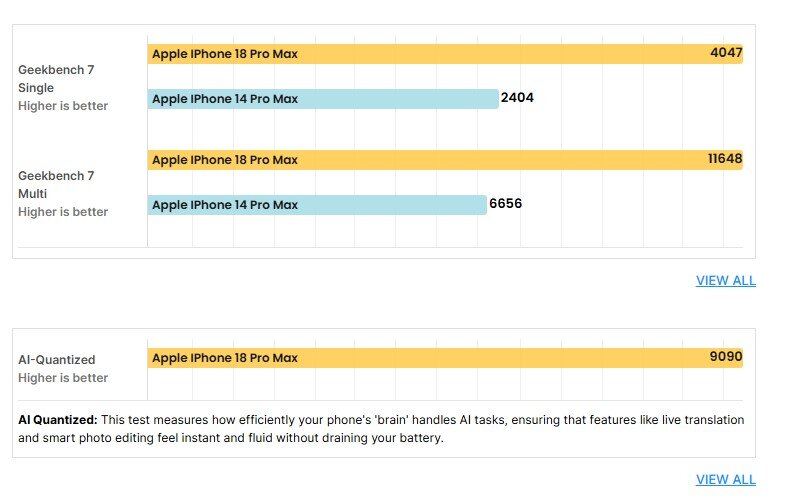Image resolution: width=790 pixels, height=500 pixels.
Task: Open the VIEW ALL link below AI-Quantized chart
Action: point(726,480)
